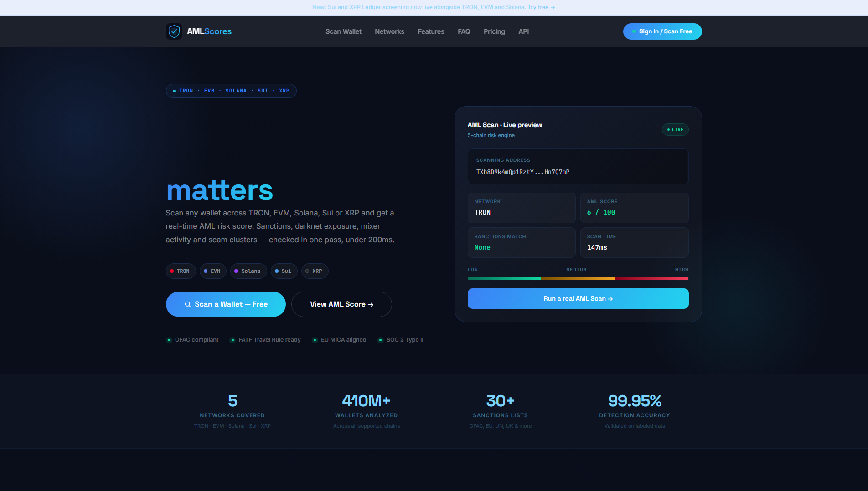
Task: Click the SOC 2 Type II indicator
Action: pyautogui.click(x=401, y=340)
